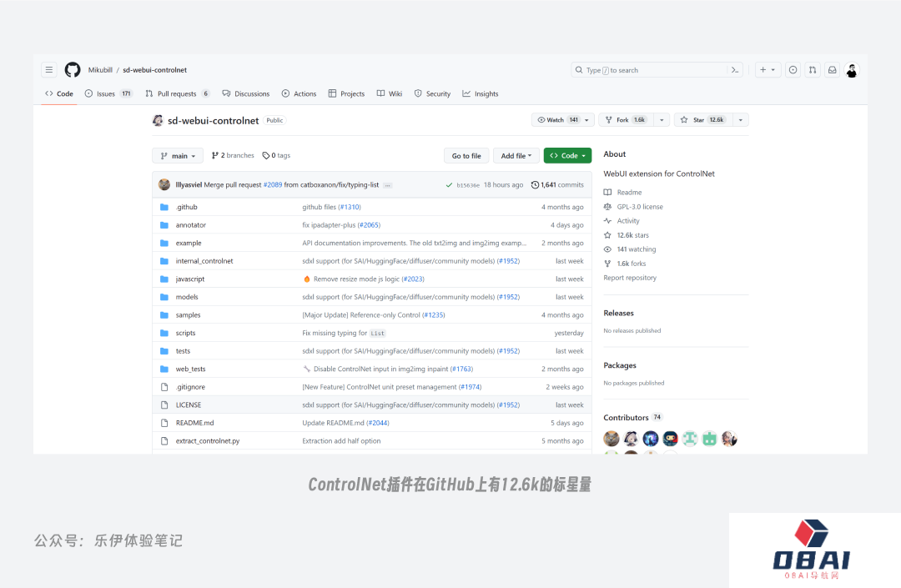Open the Security tab

pos(433,93)
